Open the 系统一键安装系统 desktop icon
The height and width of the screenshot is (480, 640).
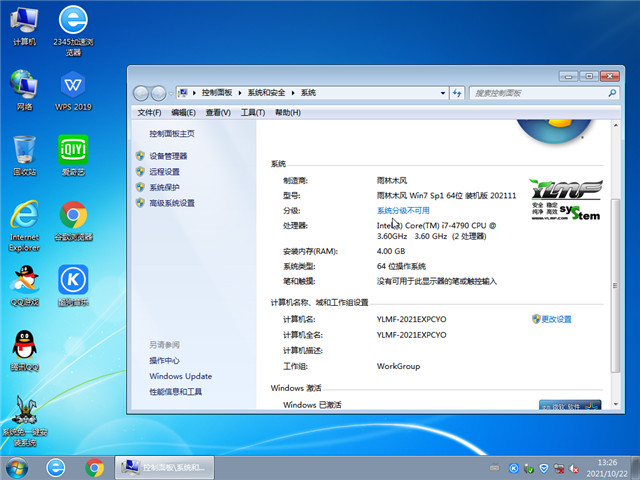[24, 420]
